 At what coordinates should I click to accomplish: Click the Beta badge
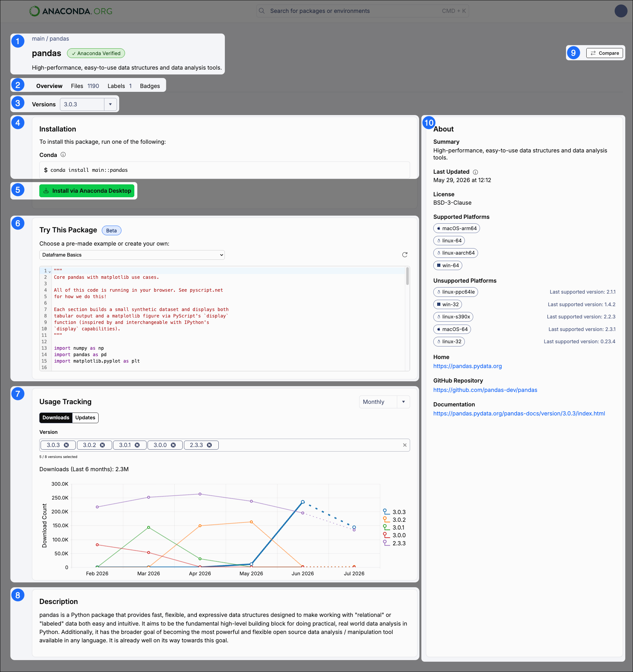point(111,230)
